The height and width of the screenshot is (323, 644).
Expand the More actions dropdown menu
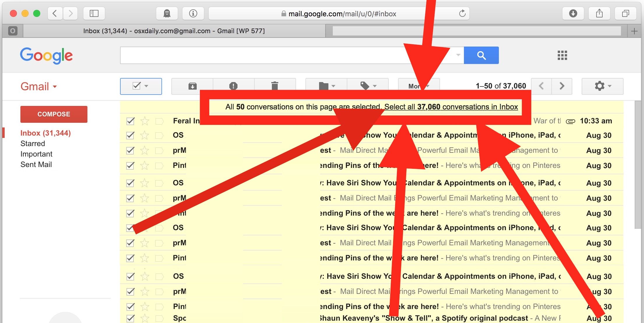click(x=418, y=86)
